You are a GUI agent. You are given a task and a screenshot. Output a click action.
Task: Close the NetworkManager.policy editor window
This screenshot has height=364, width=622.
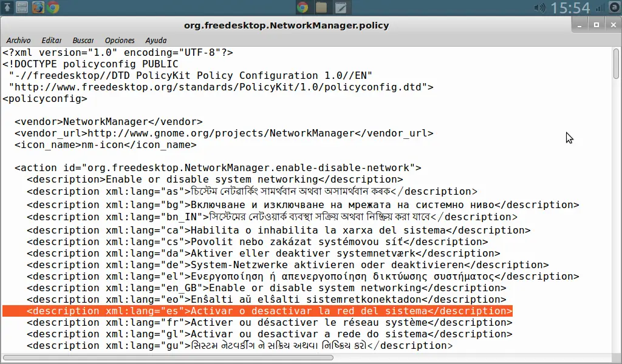click(x=613, y=25)
